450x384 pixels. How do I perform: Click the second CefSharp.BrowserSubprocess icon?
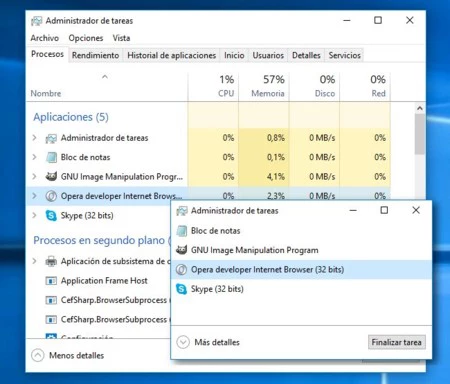click(x=51, y=320)
